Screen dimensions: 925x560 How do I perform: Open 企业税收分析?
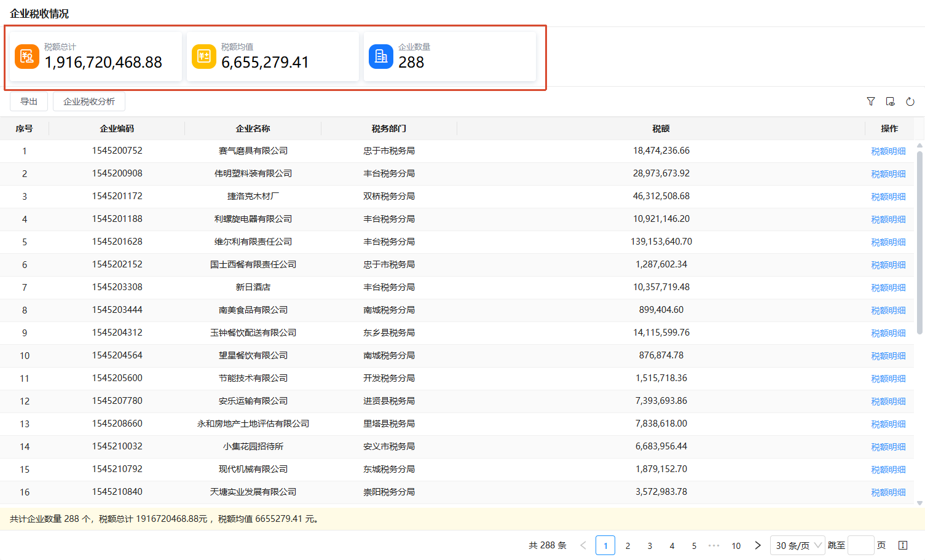89,101
